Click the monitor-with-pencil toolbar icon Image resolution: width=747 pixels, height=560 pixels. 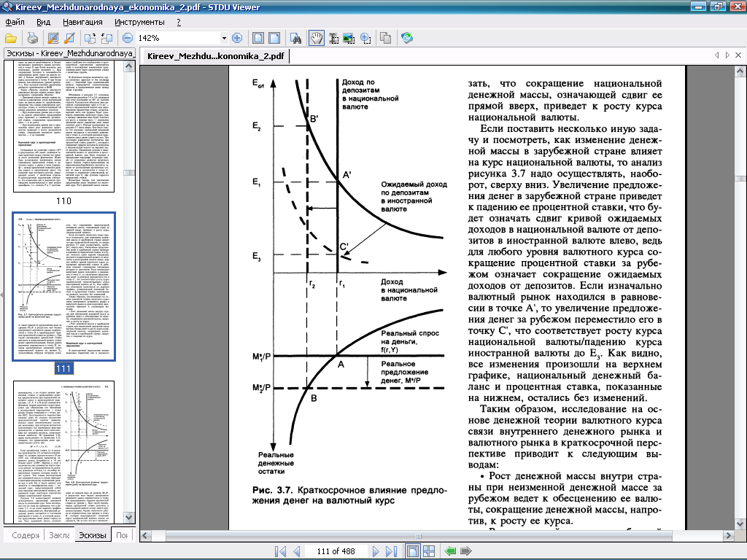pyautogui.click(x=53, y=38)
